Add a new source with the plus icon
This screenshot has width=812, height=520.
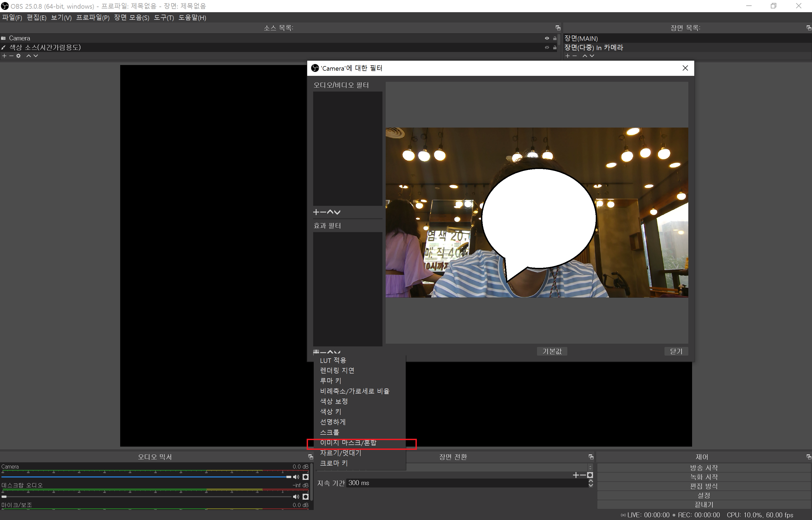(4, 56)
